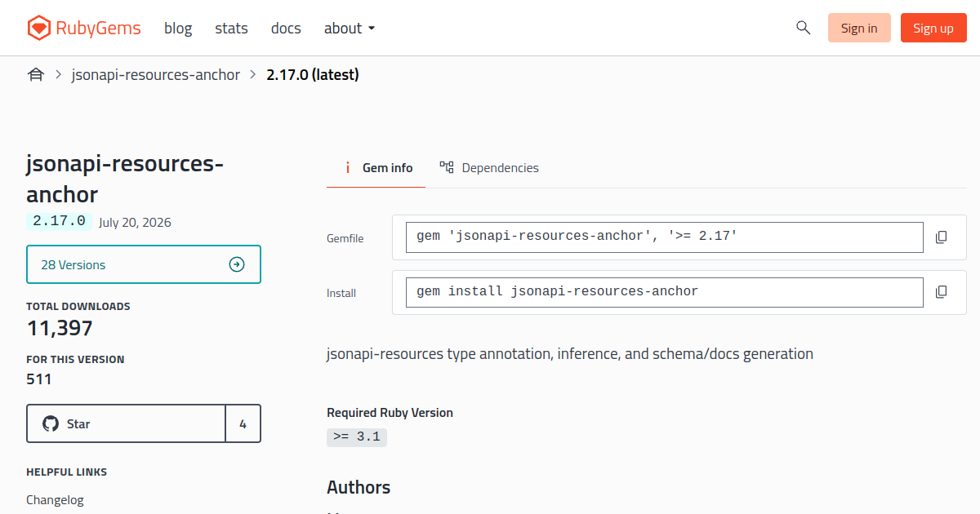980x514 pixels.
Task: Click the jsonapi-resources-anchor page title
Action: click(125, 179)
